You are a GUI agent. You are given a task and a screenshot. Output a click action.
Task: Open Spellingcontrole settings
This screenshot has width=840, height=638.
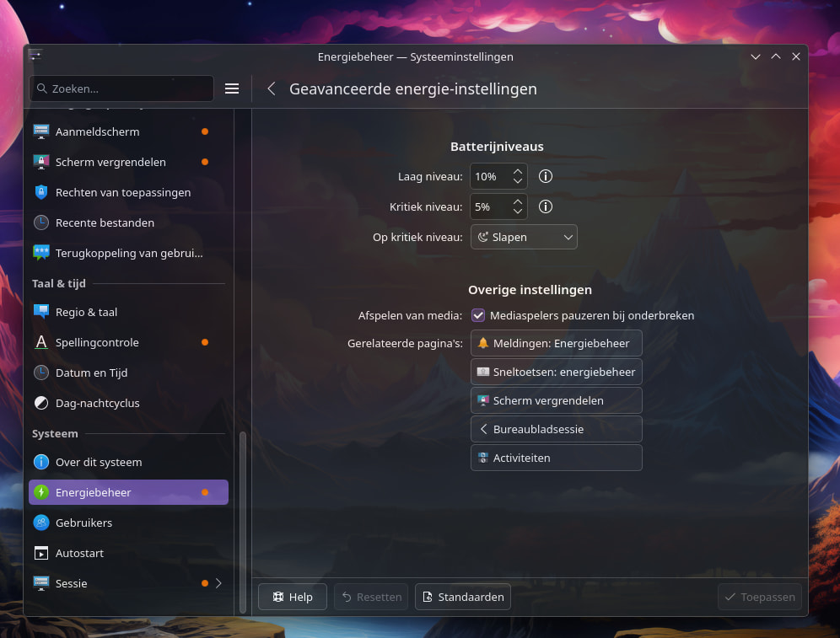(x=97, y=342)
